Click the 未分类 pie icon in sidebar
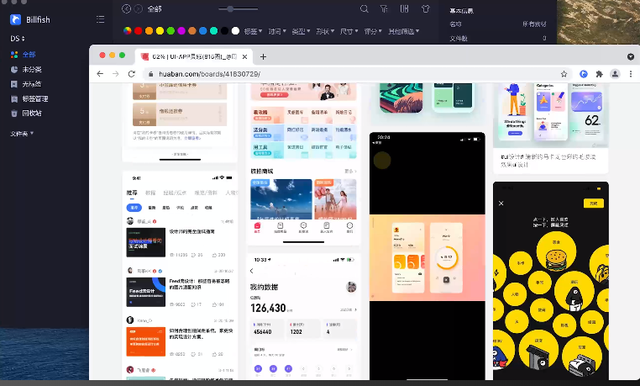 click(14, 69)
